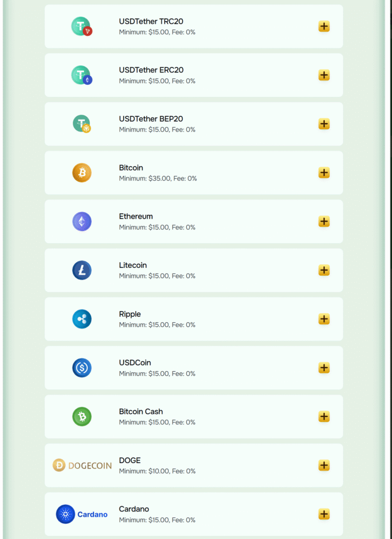Click the Bitcoin Cash green icon

point(82,416)
